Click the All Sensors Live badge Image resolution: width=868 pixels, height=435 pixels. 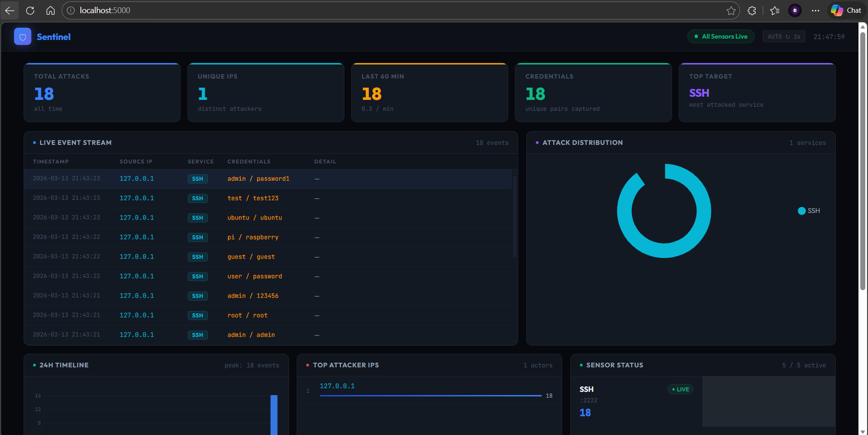(721, 37)
